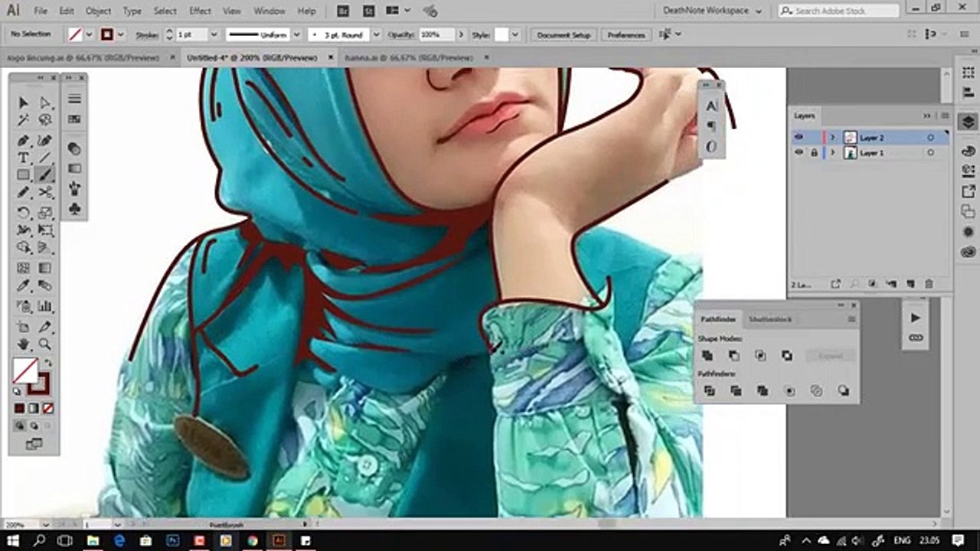Click the Opacity 100% input field
The image size is (980, 551).
coord(436,34)
